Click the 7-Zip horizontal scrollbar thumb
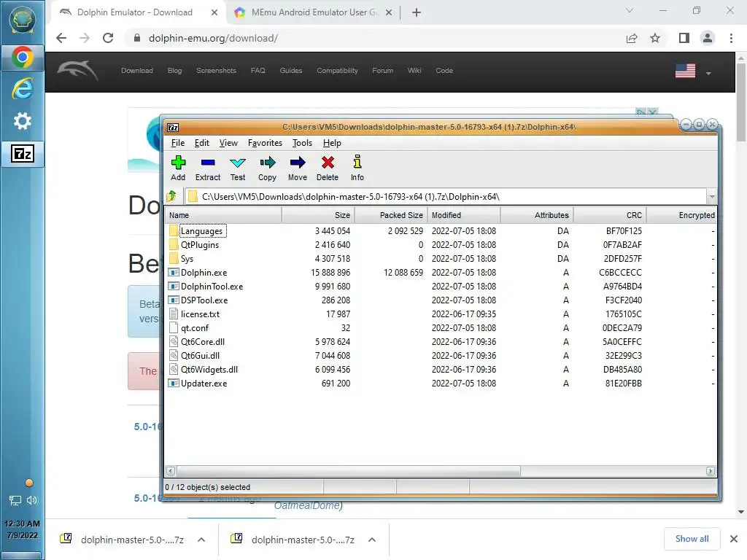 [x=348, y=471]
